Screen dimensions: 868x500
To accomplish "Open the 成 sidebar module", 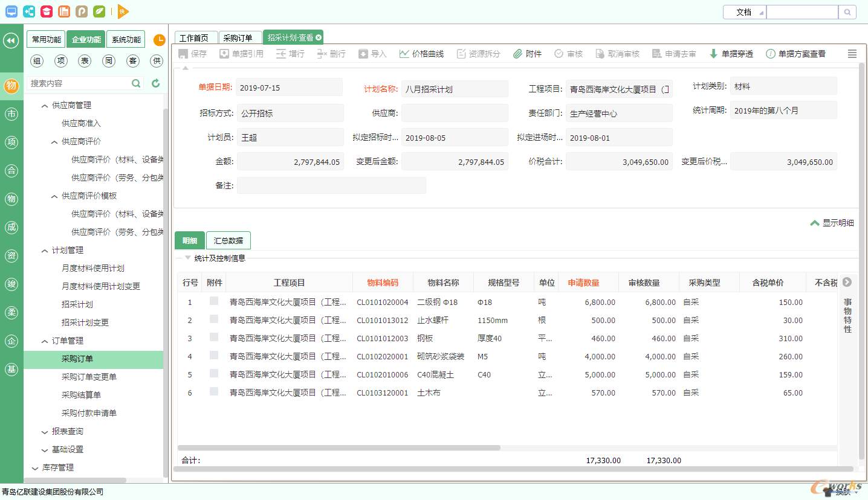I will tap(11, 227).
